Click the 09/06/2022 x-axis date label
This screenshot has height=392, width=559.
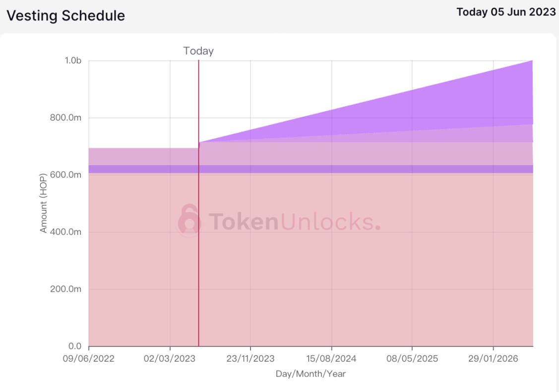(x=88, y=358)
